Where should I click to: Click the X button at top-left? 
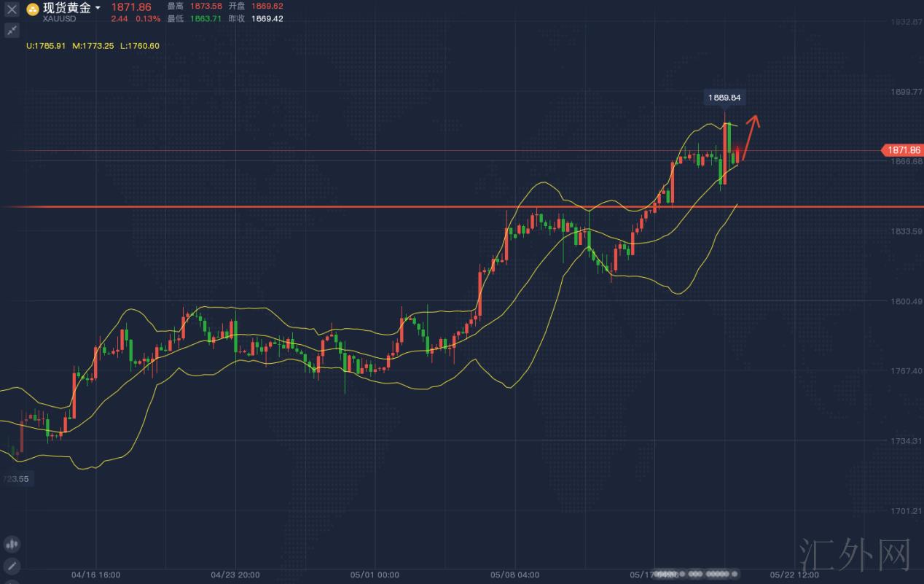(x=12, y=9)
